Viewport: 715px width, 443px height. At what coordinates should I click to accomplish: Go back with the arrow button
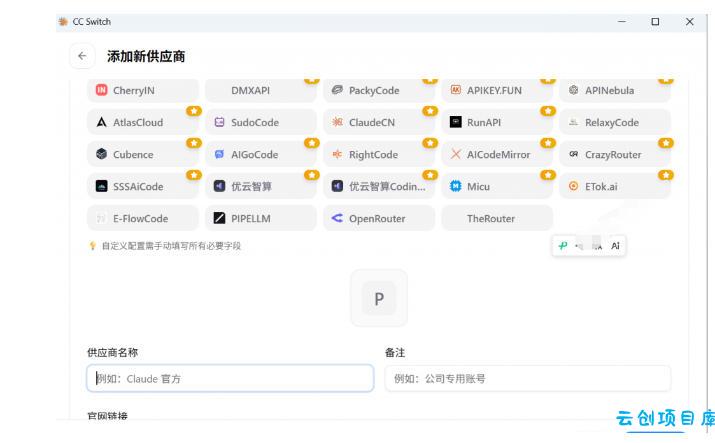point(82,56)
